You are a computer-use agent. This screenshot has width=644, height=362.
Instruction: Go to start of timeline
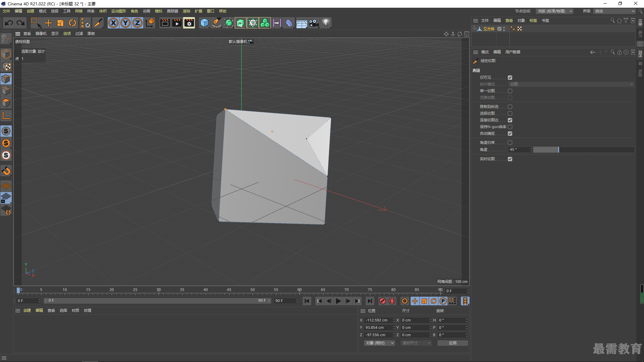[x=307, y=301]
